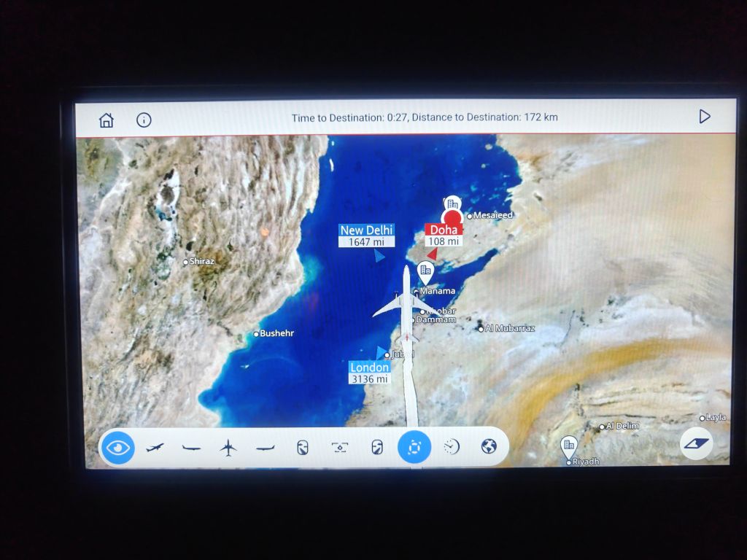Tap the Home icon in the top bar
This screenshot has width=747, height=560.
click(x=107, y=120)
